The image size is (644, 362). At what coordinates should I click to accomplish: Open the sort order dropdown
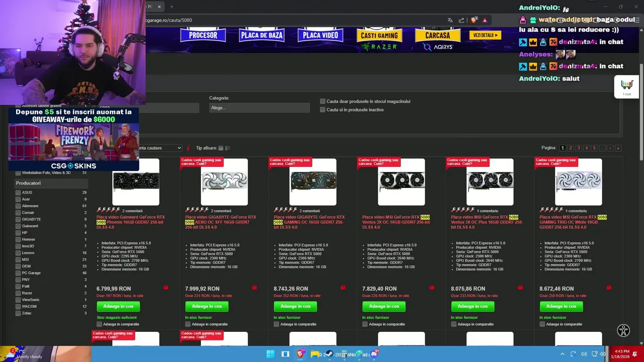(160, 148)
